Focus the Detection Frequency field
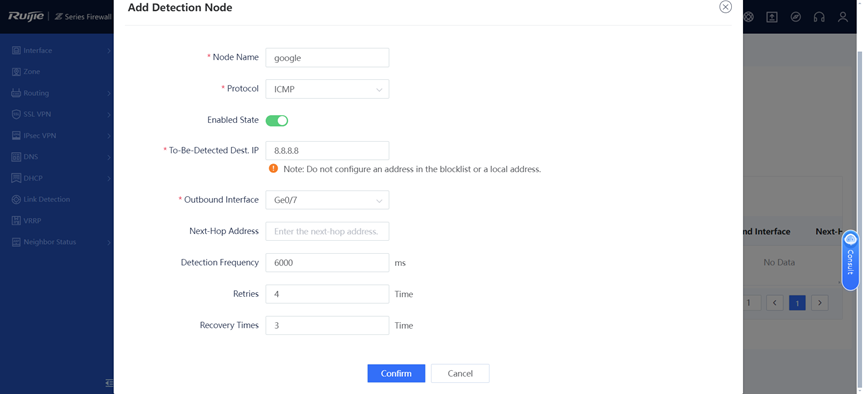863x394 pixels. click(x=327, y=263)
